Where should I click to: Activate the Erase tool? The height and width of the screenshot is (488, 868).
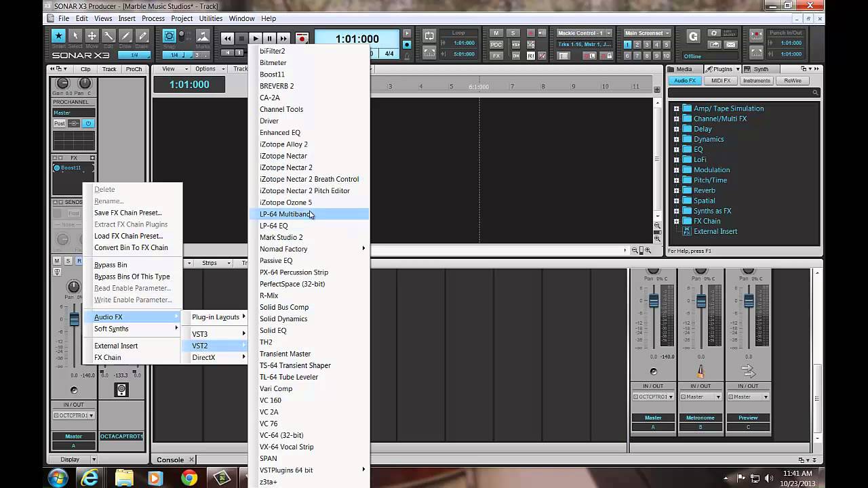(142, 36)
